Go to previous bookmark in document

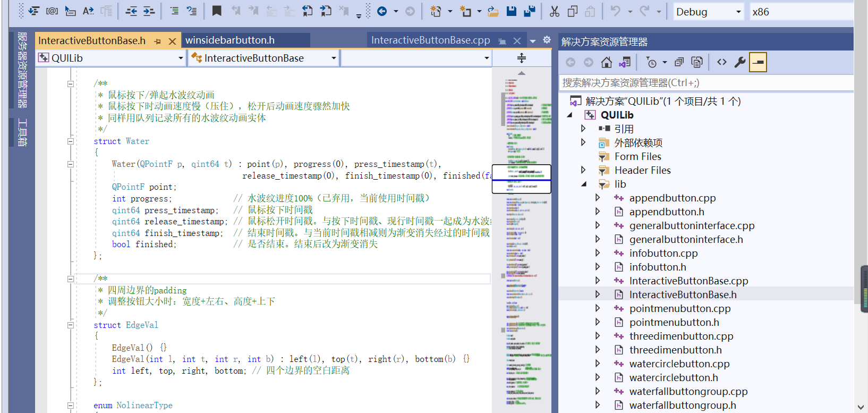click(308, 11)
